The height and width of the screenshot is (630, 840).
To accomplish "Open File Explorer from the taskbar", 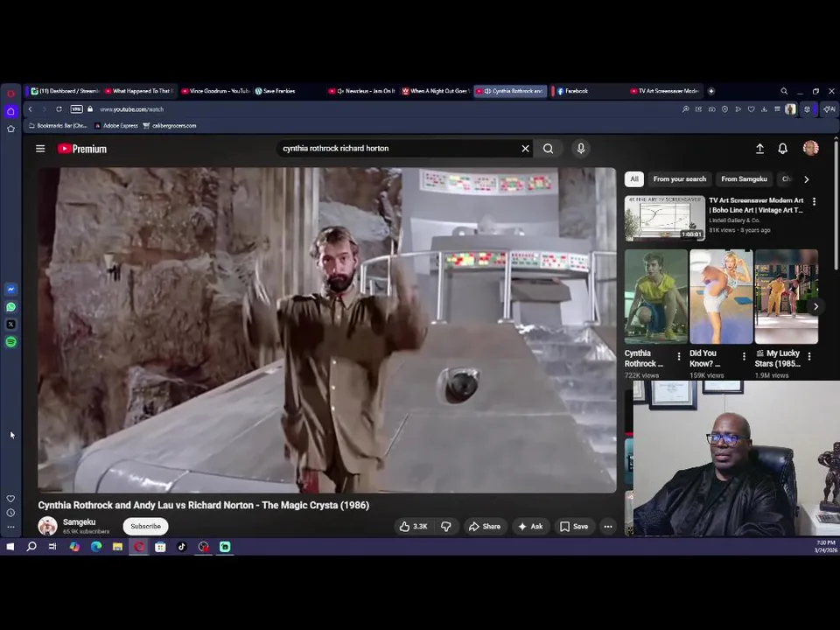I will tap(117, 546).
